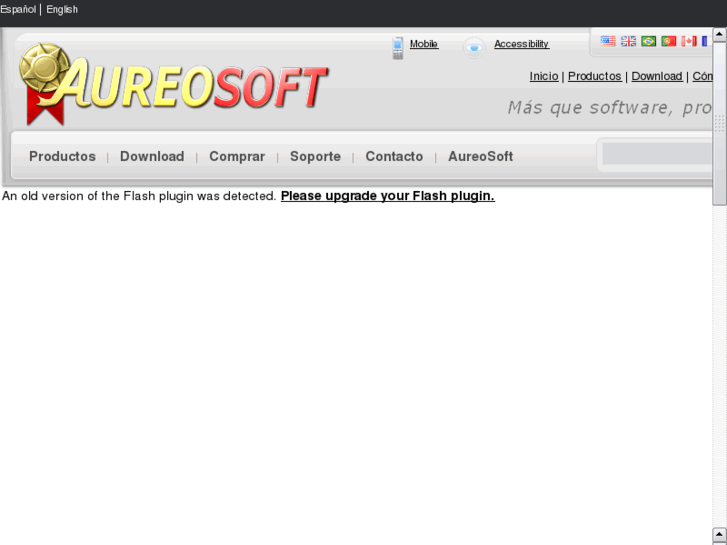
Task: Click the mobile phone icon
Action: (x=398, y=48)
